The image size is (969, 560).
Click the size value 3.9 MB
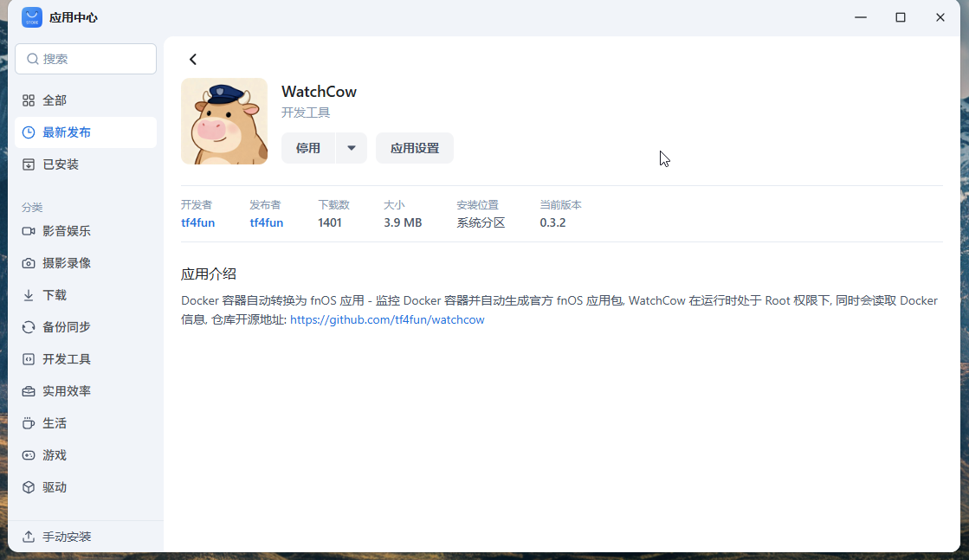[x=403, y=223]
